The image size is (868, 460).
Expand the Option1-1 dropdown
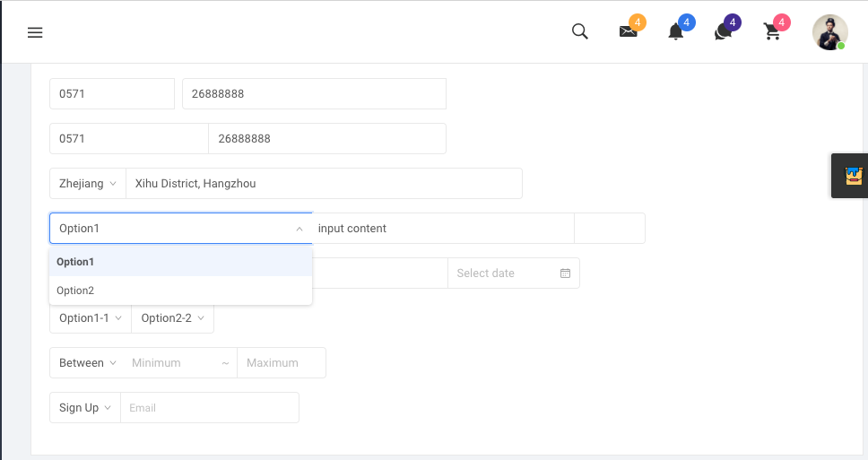coord(91,317)
